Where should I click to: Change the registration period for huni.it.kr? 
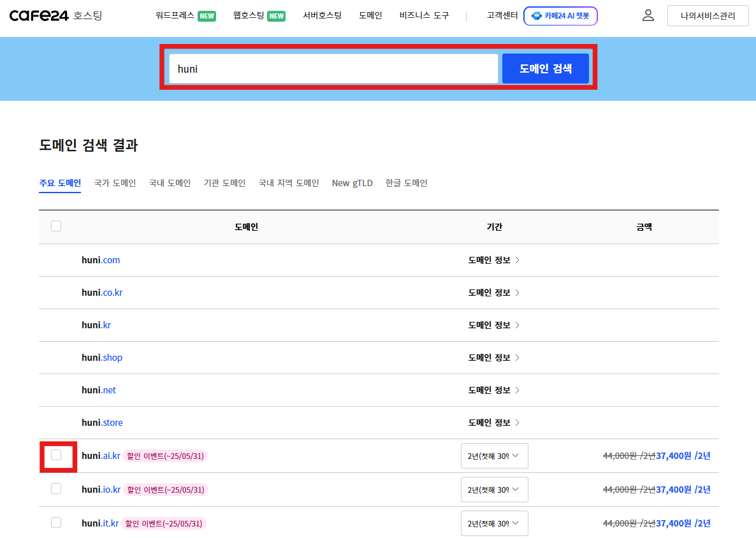495,523
